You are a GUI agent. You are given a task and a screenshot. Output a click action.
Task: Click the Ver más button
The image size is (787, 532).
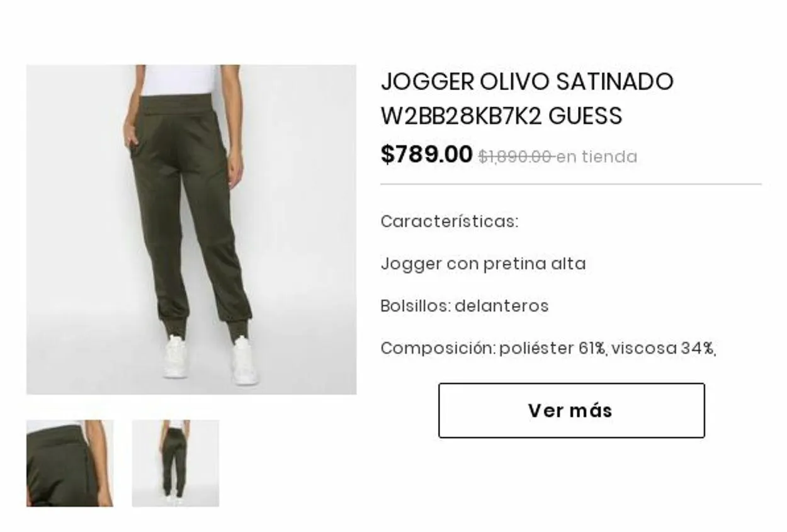(x=571, y=410)
